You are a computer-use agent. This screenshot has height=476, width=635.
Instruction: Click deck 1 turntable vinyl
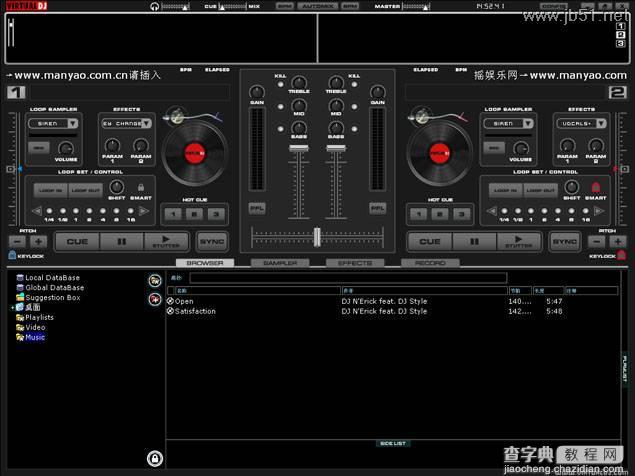pyautogui.click(x=195, y=153)
